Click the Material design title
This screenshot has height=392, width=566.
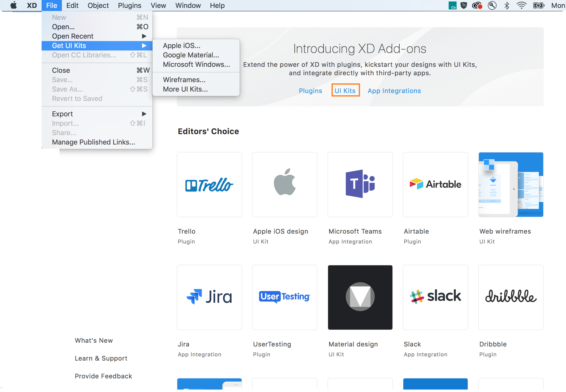coord(353,344)
